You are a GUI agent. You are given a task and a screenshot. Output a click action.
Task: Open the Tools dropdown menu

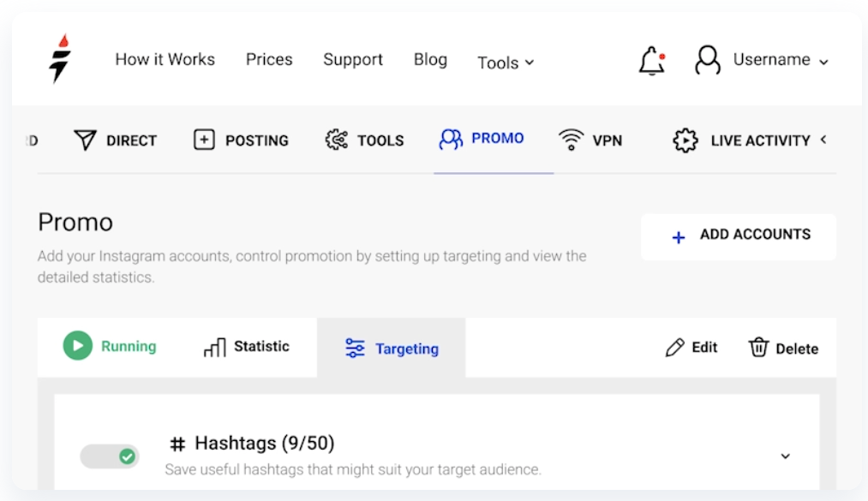point(506,63)
